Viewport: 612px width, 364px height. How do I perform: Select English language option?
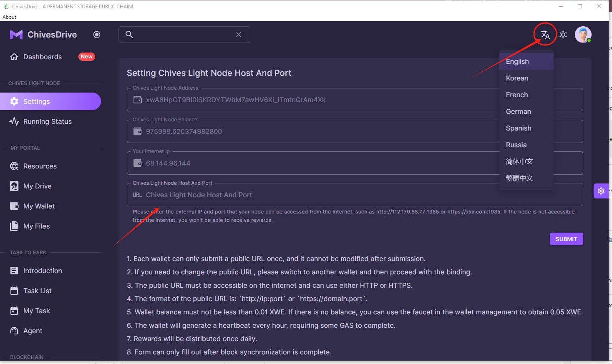click(526, 61)
